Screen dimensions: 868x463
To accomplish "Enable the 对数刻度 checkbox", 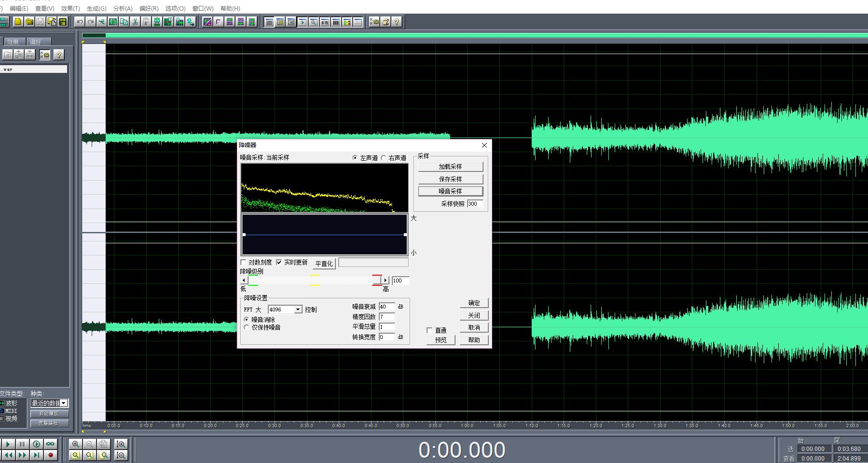I will 244,262.
